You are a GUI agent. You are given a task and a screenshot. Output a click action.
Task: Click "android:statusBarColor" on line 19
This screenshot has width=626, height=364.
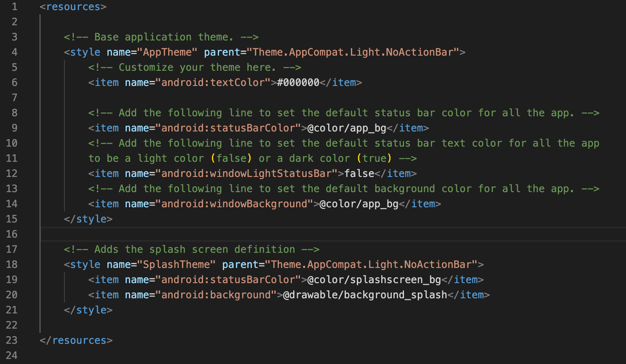228,280
